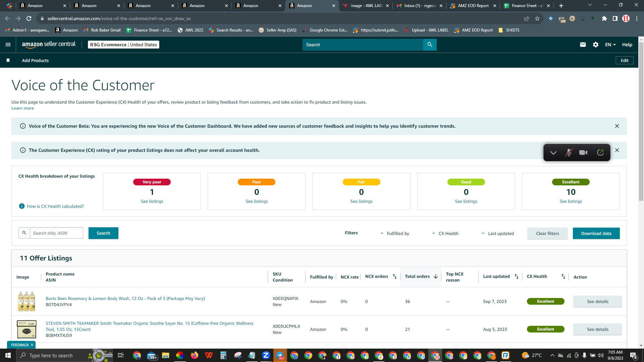Click the Search title, ASIN input field
644x362 pixels.
click(x=56, y=233)
